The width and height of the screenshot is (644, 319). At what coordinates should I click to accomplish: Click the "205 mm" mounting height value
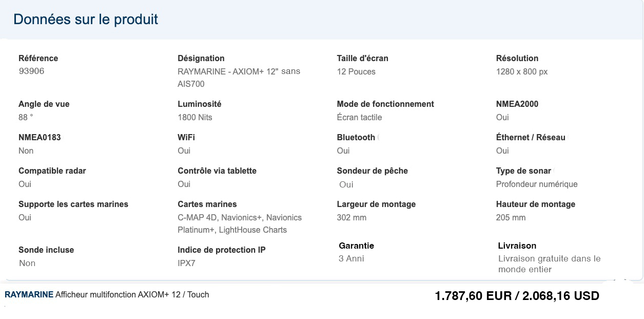[511, 218]
